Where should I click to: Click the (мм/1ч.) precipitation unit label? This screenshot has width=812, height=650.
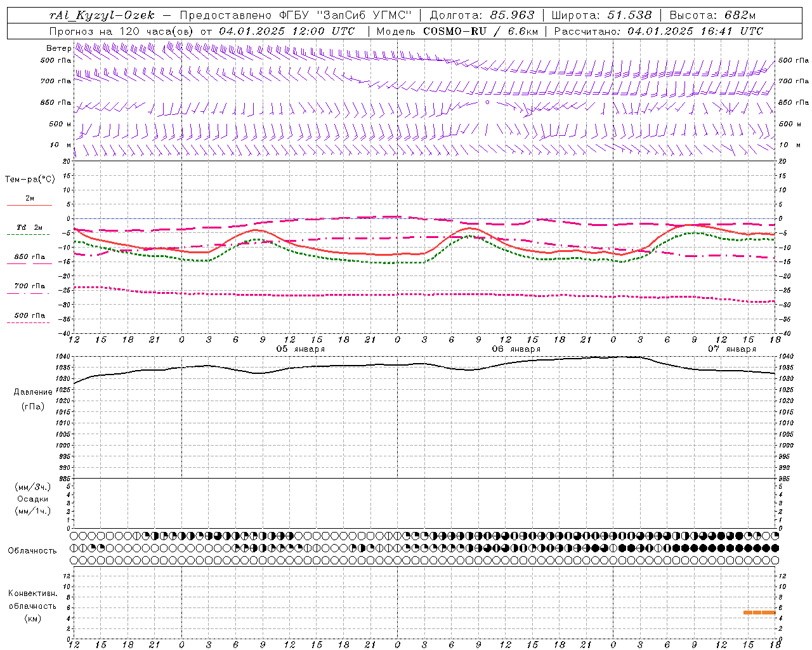click(x=33, y=511)
